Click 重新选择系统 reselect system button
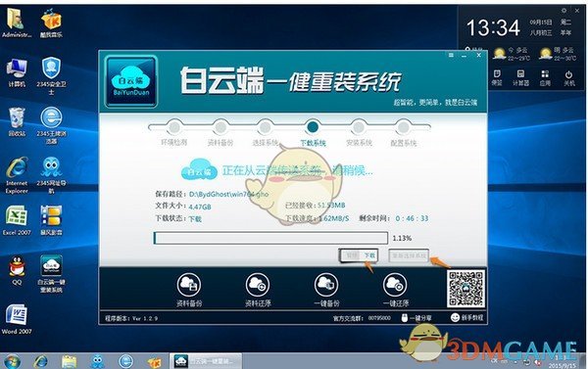Screen dimensions: 588x369 pos(409,255)
